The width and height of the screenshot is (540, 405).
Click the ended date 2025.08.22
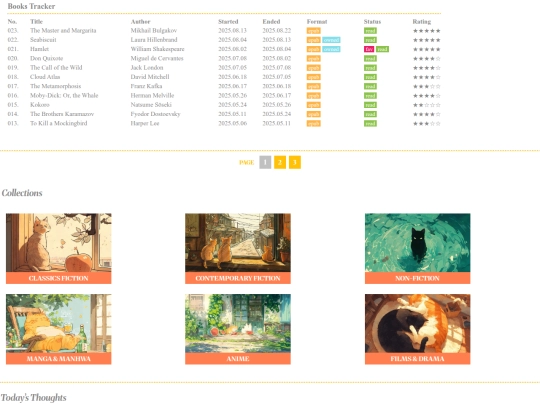[x=277, y=31]
